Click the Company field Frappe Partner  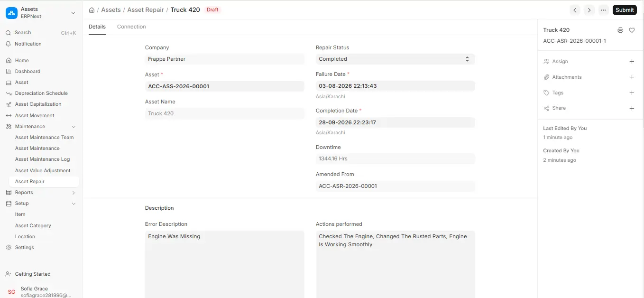click(225, 59)
